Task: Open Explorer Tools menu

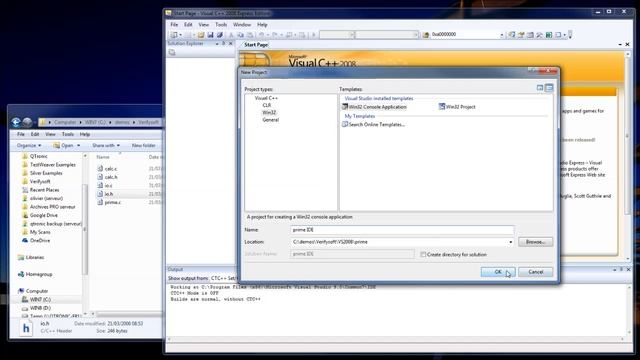Action: 68,134
